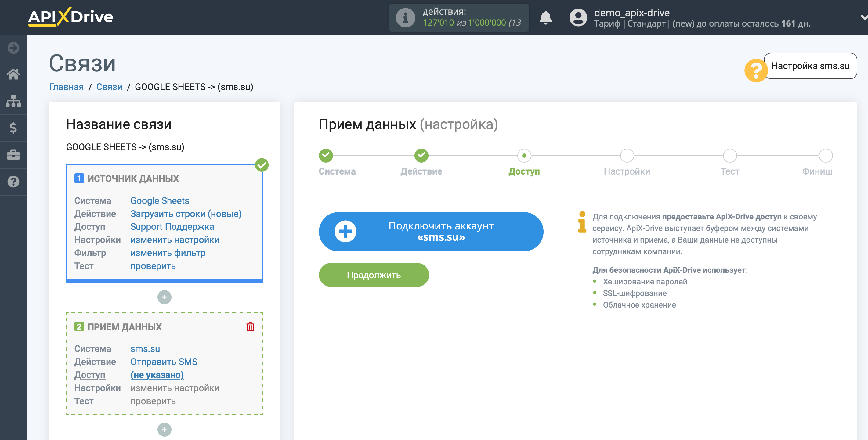Click the orange question mark help icon
This screenshot has height=440, width=868.
pyautogui.click(x=756, y=70)
